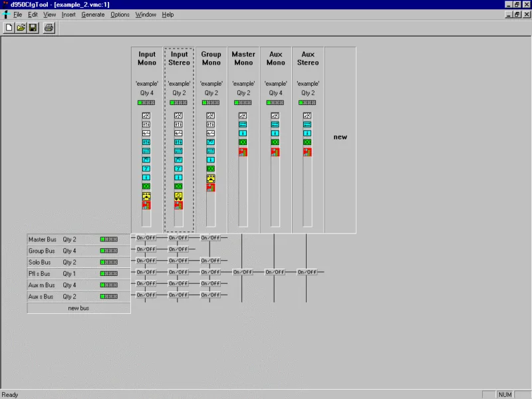Image resolution: width=532 pixels, height=399 pixels.
Task: Select the green block in Master Mono strip
Action: (243, 142)
